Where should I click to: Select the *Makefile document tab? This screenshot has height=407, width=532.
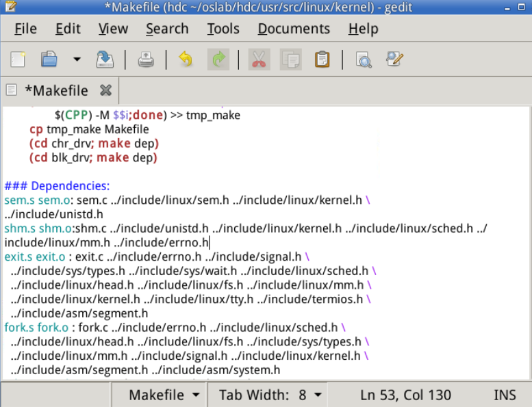click(56, 90)
